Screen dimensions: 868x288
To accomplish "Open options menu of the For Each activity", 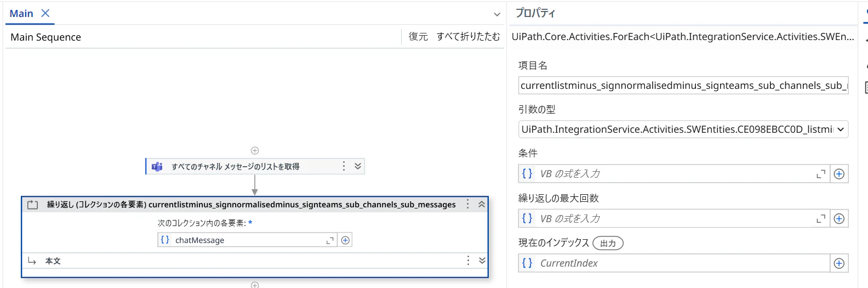I will (x=467, y=204).
